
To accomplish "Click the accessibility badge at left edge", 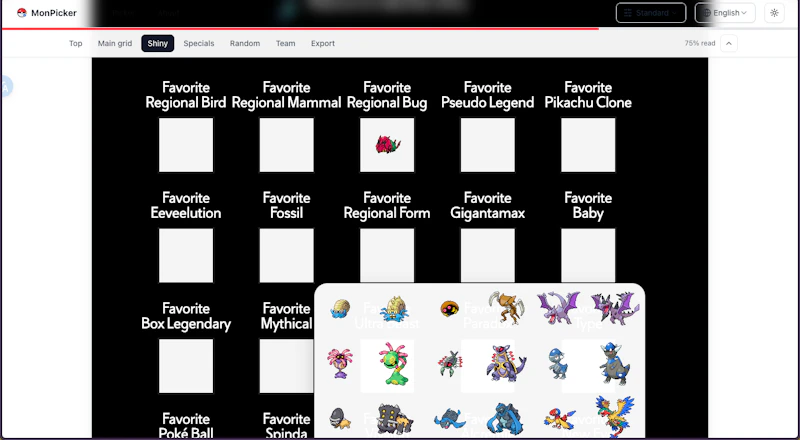I will (6, 87).
